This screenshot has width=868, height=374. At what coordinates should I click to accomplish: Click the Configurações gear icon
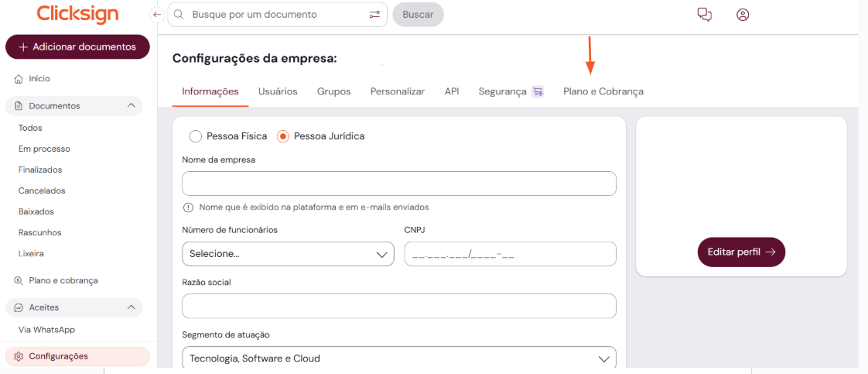pyautogui.click(x=19, y=356)
